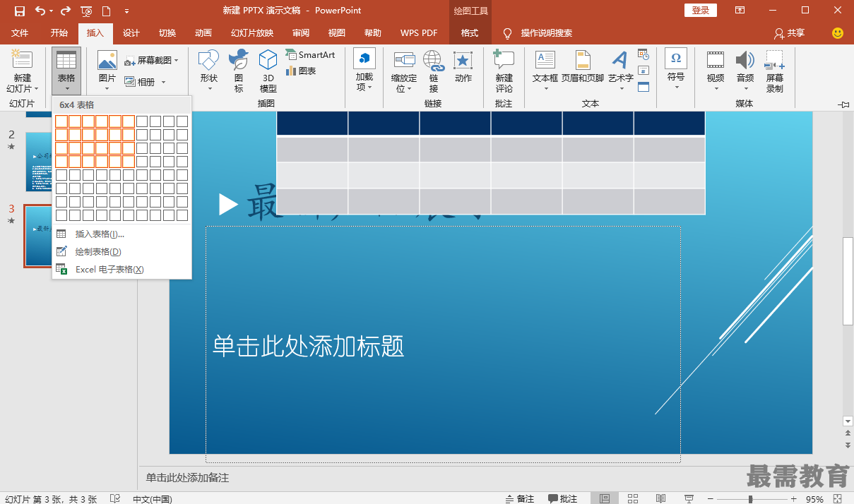Click the 单击此处添加标题 placeholder
Viewport: 854px width, 504px height.
(x=443, y=344)
